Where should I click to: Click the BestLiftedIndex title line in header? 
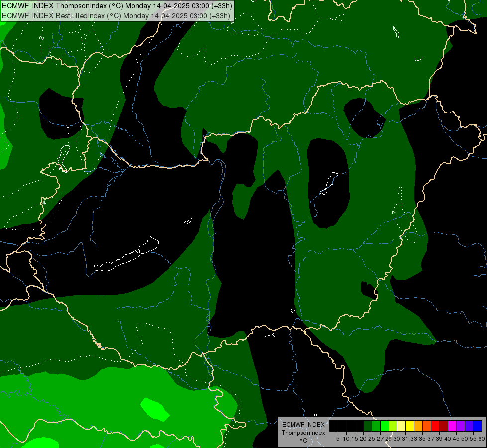coord(116,16)
